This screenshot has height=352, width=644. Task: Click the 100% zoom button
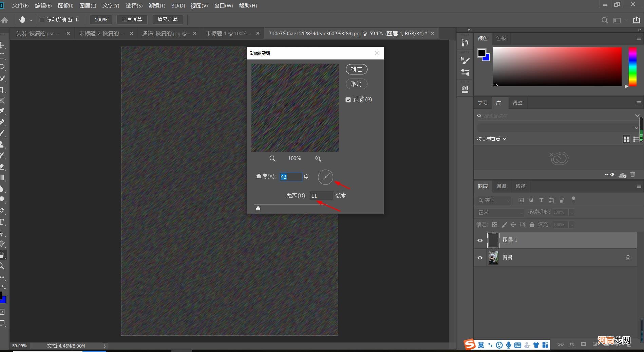(101, 20)
